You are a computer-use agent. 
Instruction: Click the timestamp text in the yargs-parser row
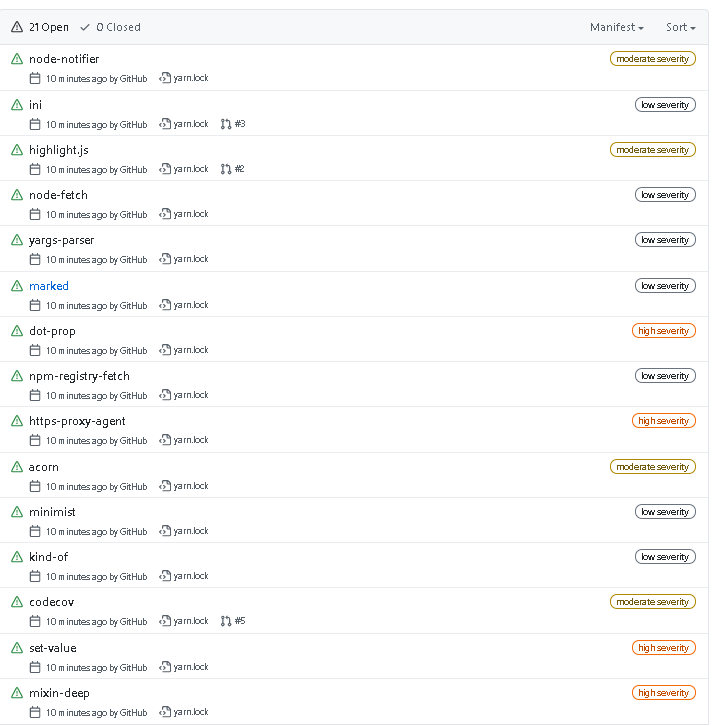coord(96,260)
